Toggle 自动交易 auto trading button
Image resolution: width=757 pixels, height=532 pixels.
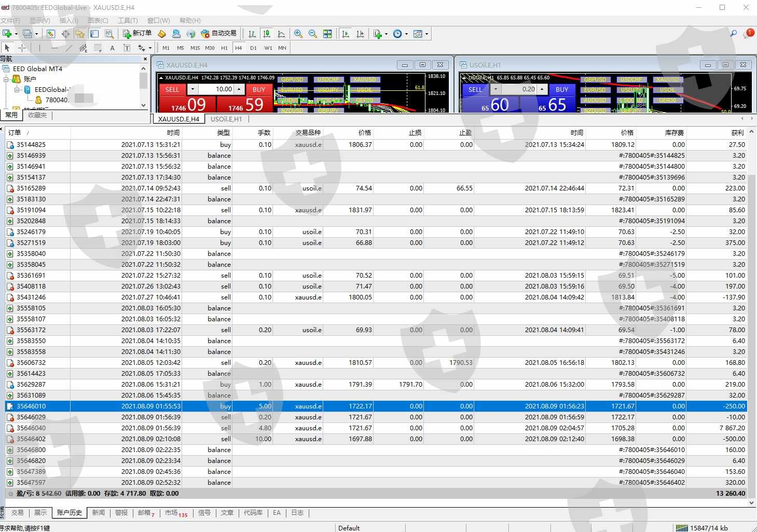(x=218, y=34)
